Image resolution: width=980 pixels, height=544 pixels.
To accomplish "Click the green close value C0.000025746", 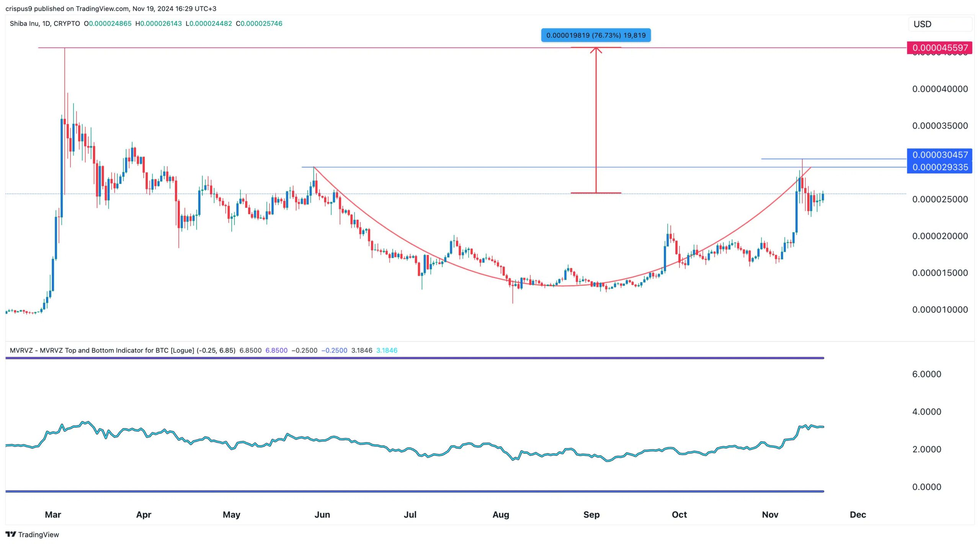I will (259, 23).
